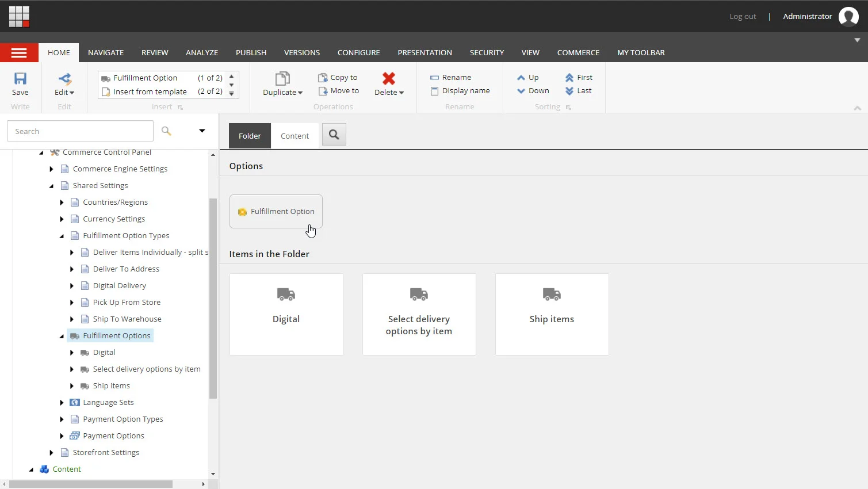Click the Duplicate pages icon

[x=282, y=79]
